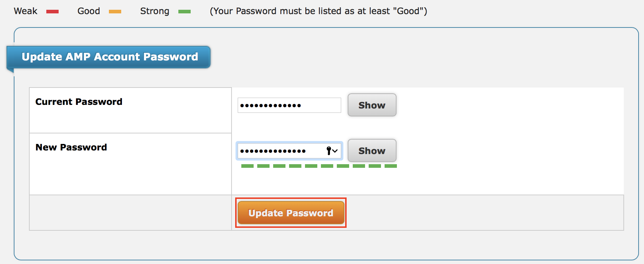The width and height of the screenshot is (644, 264).
Task: Click the New Password label
Action: [x=71, y=147]
